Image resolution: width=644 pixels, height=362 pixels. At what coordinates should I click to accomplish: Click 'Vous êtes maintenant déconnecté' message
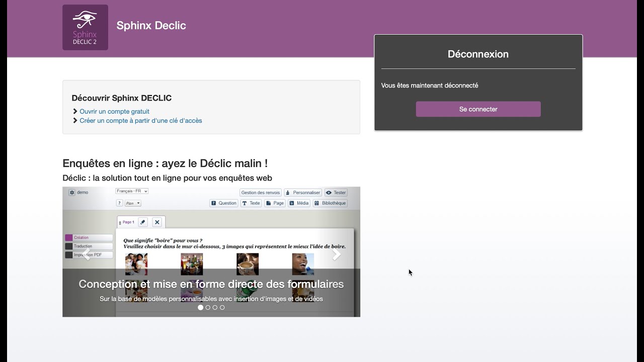coord(430,85)
